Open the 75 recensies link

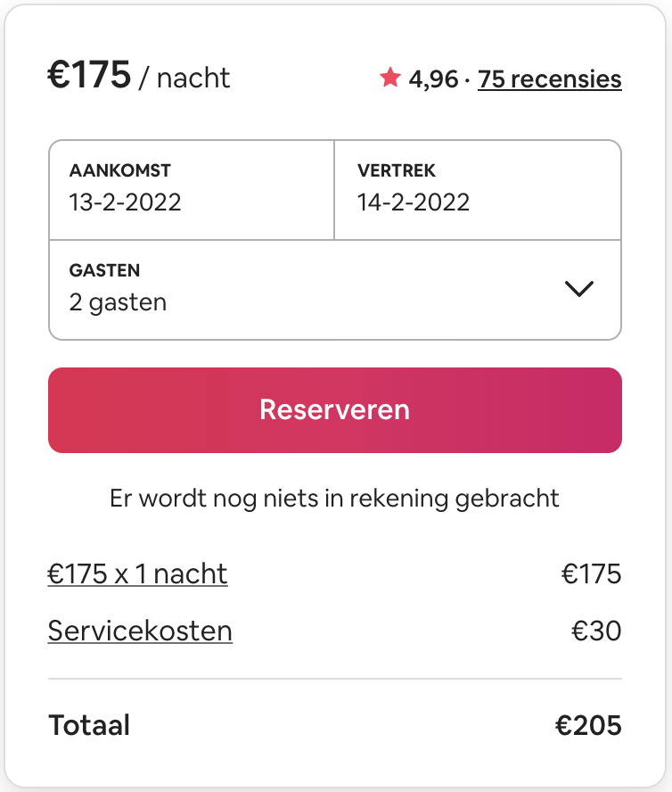[x=550, y=78]
